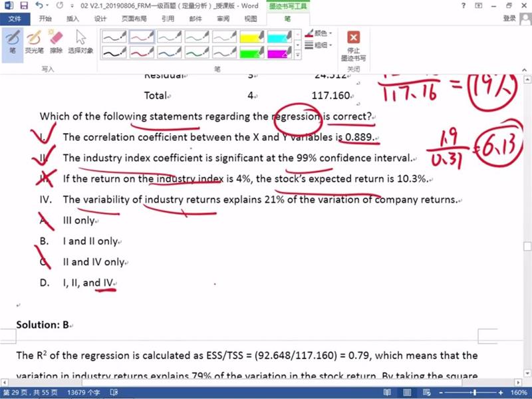Choose the thin green pen in top row
The width and height of the screenshot is (532, 399).
pos(197,37)
